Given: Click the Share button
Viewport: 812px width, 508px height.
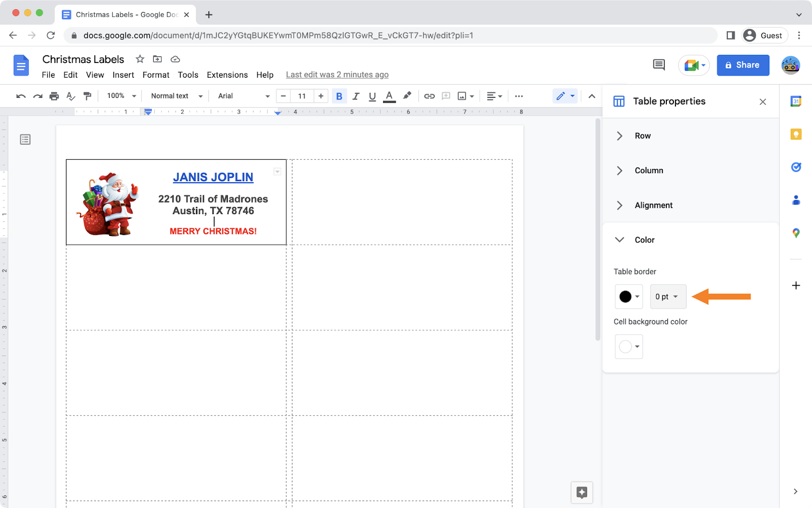Looking at the screenshot, I should coord(742,65).
